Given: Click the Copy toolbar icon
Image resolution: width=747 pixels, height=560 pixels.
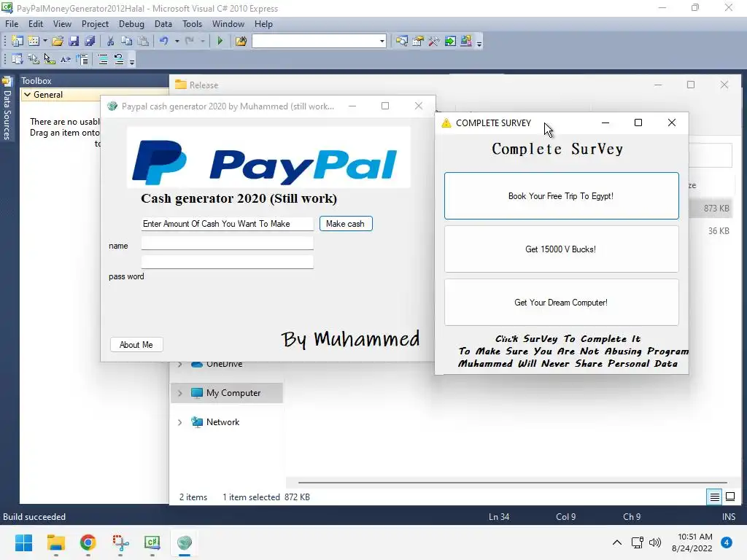Looking at the screenshot, I should [127, 42].
